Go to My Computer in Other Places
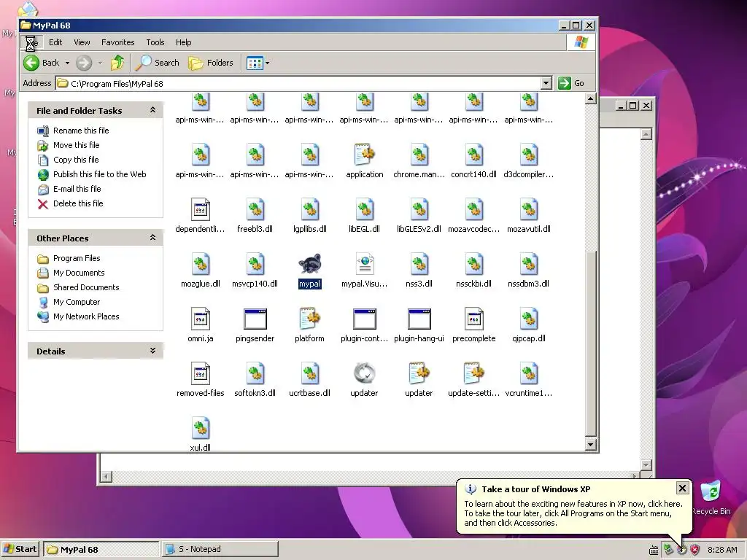Viewport: 747px width, 560px height. tap(77, 302)
